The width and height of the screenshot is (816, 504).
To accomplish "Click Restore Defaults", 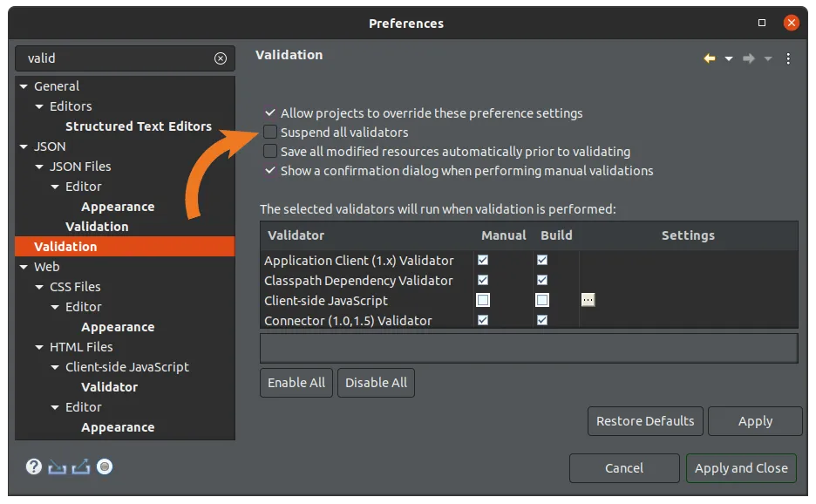I will click(645, 420).
